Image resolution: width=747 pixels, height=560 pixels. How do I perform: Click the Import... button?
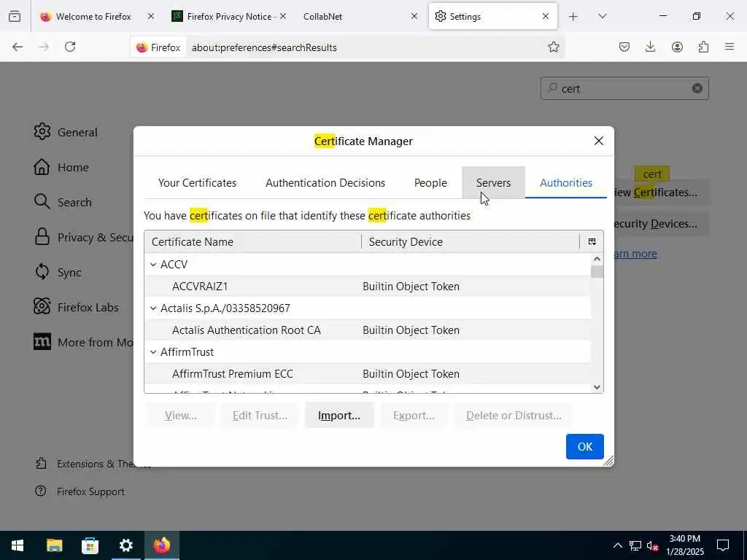pyautogui.click(x=339, y=415)
